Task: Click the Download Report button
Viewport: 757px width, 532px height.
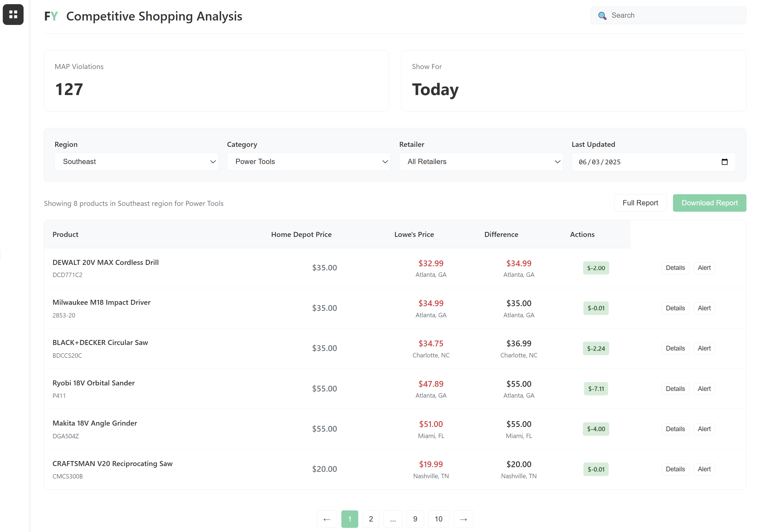Action: pos(710,203)
